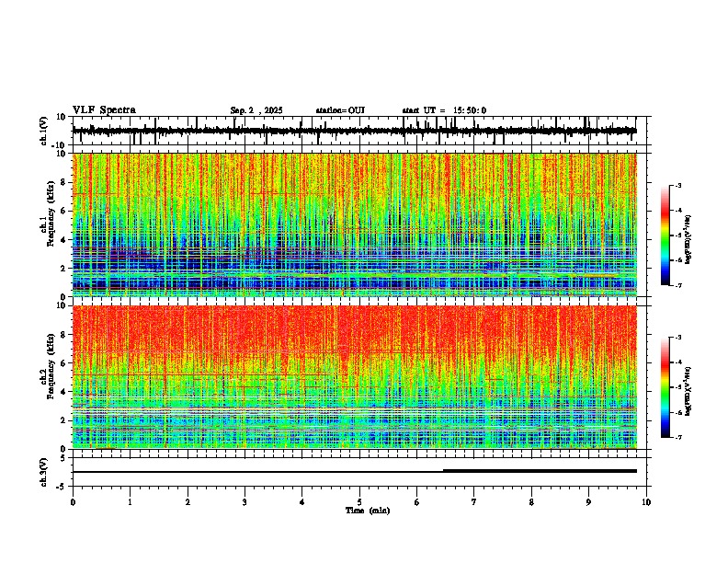Click time axis tick label '0'

click(x=73, y=502)
